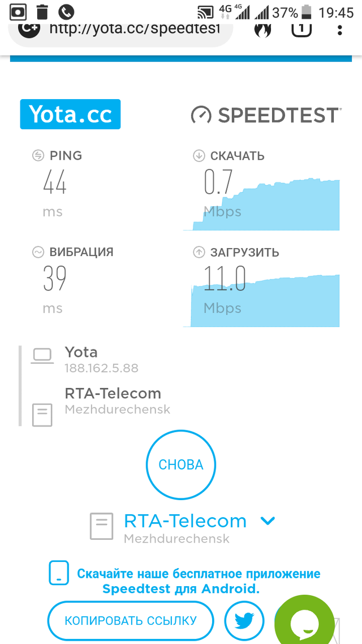Select the RTA-Telecom server name
This screenshot has height=644, width=362.
click(x=186, y=521)
